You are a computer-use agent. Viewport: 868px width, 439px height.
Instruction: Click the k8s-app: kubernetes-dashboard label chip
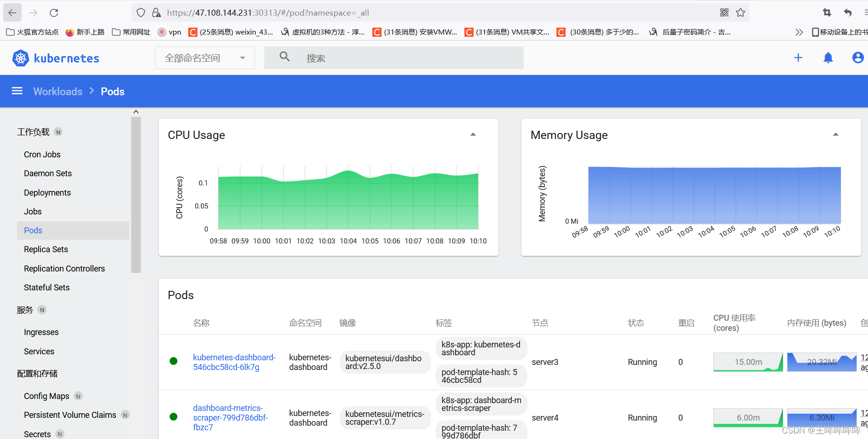(x=481, y=348)
